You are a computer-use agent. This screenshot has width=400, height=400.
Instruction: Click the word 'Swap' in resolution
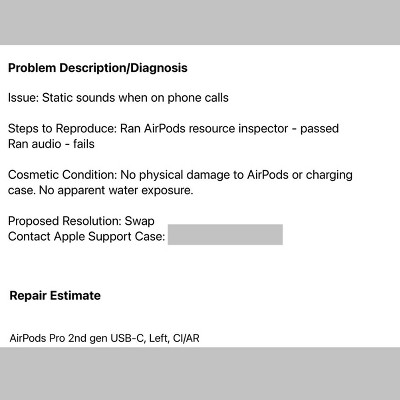pyautogui.click(x=139, y=221)
